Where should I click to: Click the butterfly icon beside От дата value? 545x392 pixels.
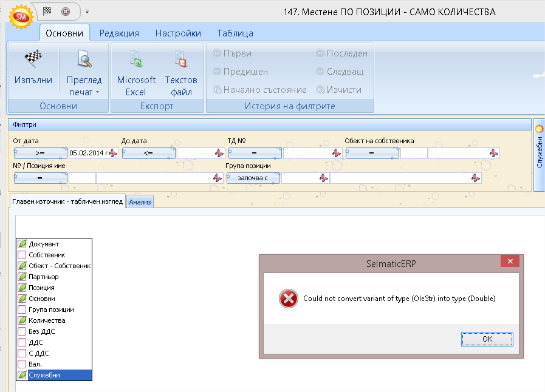pyautogui.click(x=113, y=153)
